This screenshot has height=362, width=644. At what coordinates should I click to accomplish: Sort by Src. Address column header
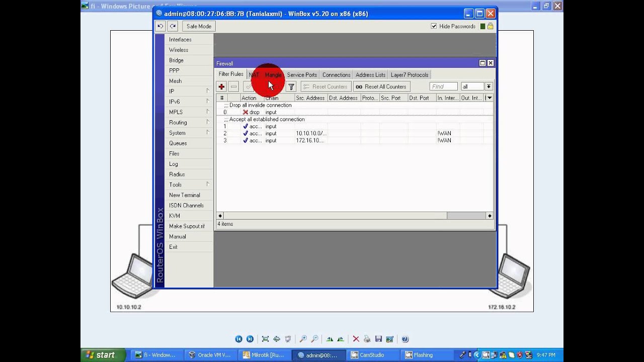click(x=310, y=98)
